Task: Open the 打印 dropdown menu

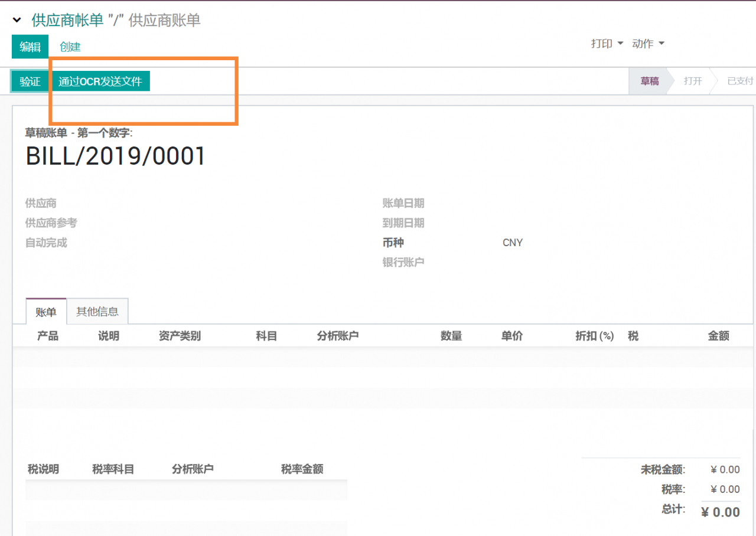Action: [607, 44]
